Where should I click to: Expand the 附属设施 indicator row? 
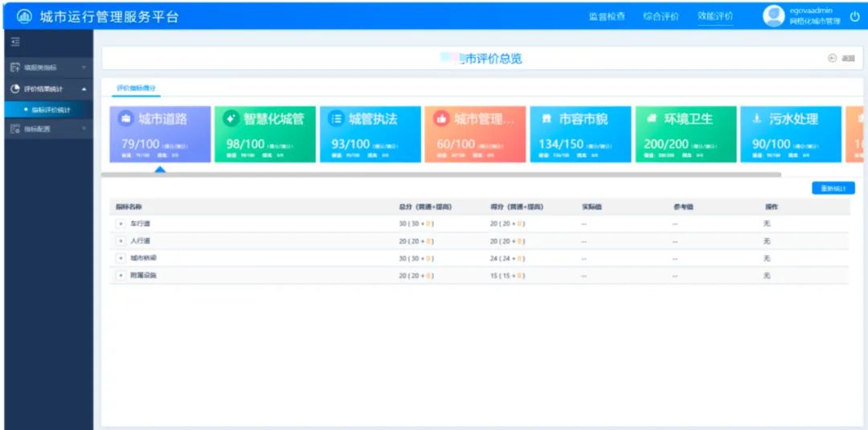pos(121,276)
